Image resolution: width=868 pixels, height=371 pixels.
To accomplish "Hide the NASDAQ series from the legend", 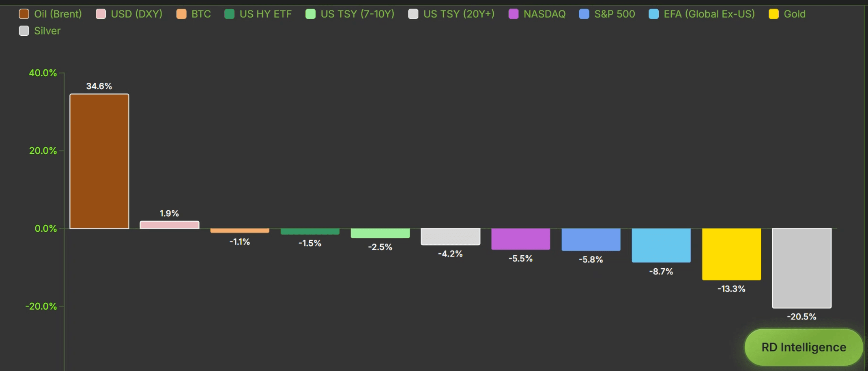I will click(x=537, y=14).
